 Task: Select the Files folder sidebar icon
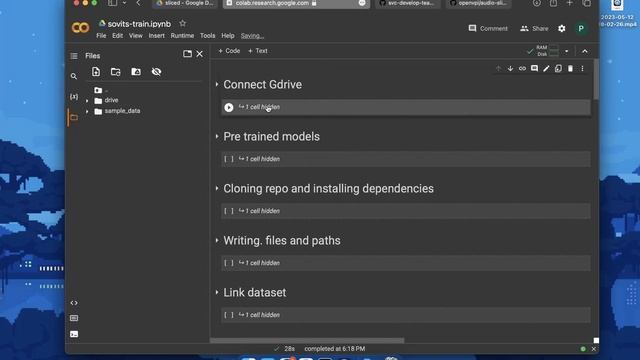coord(74,118)
